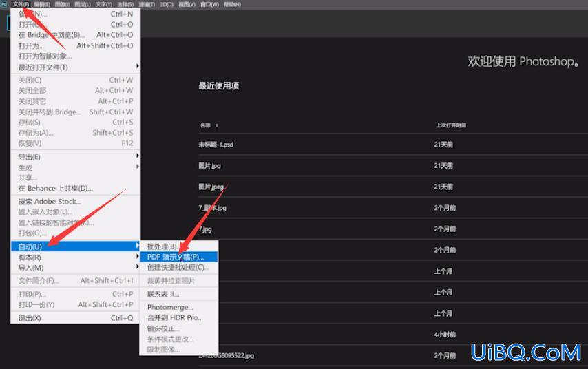Viewport: 588px width, 369px height.
Task: Open the 文字(Y) menu
Action: 103,5
